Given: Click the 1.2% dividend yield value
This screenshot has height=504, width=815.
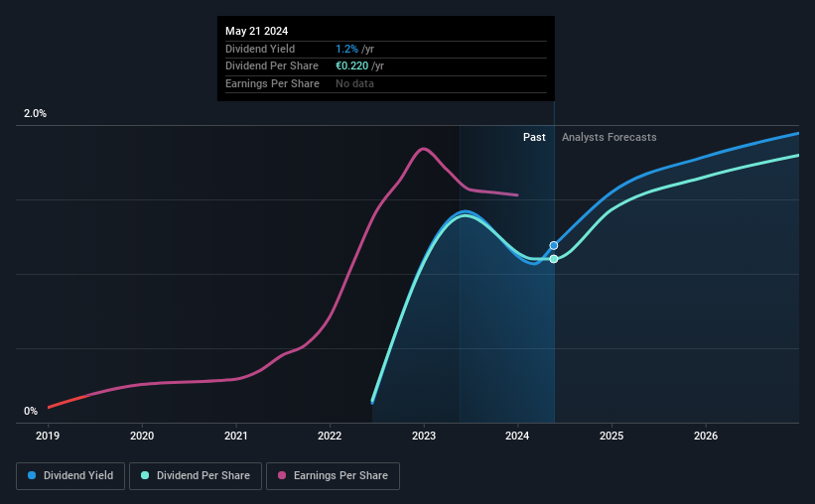Looking at the screenshot, I should point(346,49).
